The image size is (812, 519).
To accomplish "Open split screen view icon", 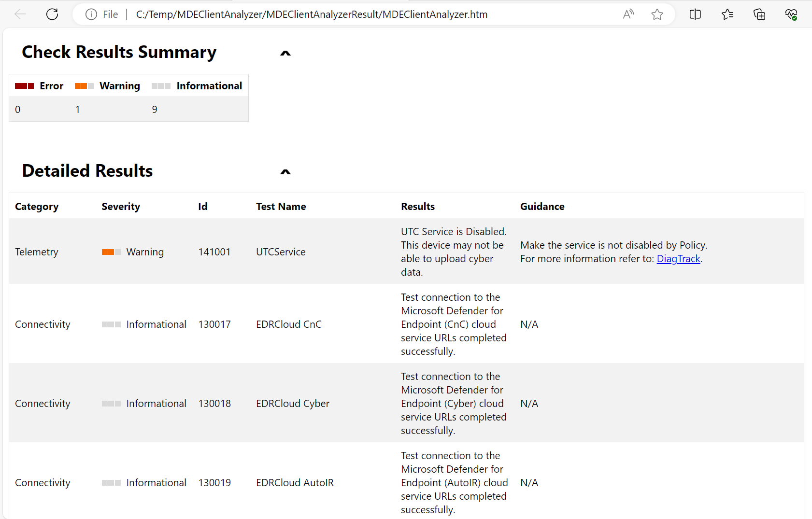I will [x=695, y=14].
